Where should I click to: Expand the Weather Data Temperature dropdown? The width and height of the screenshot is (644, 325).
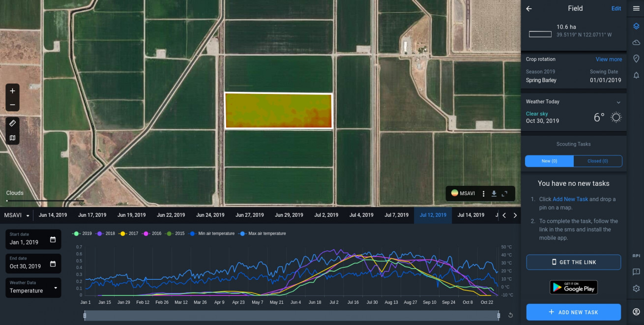pyautogui.click(x=33, y=287)
